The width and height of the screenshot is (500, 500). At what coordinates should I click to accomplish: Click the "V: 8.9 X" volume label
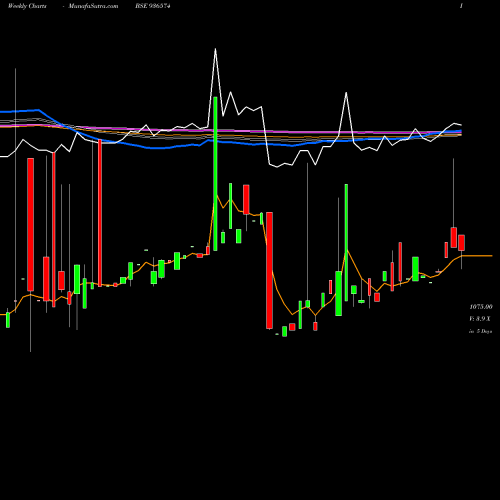point(480,319)
